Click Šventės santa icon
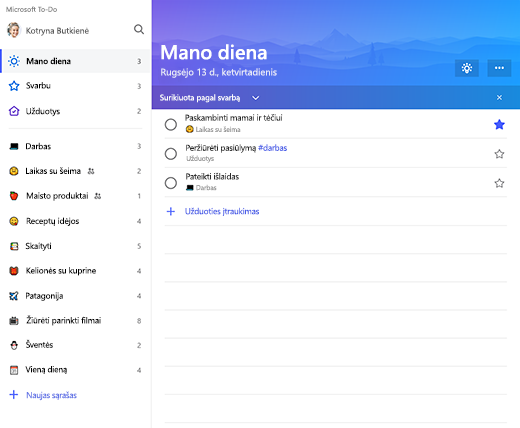Image resolution: width=520 pixels, height=428 pixels. click(14, 345)
